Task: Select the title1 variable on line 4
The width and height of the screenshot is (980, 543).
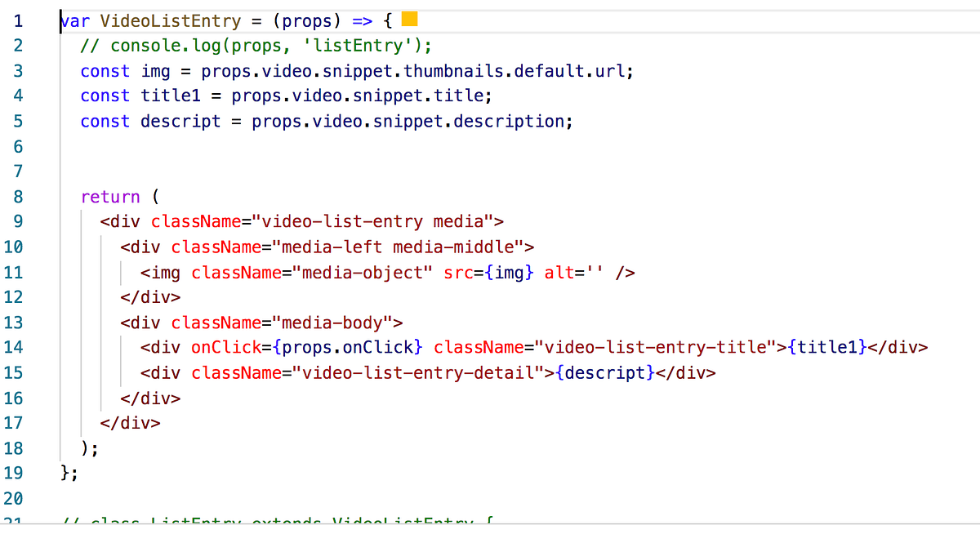Action: (171, 96)
